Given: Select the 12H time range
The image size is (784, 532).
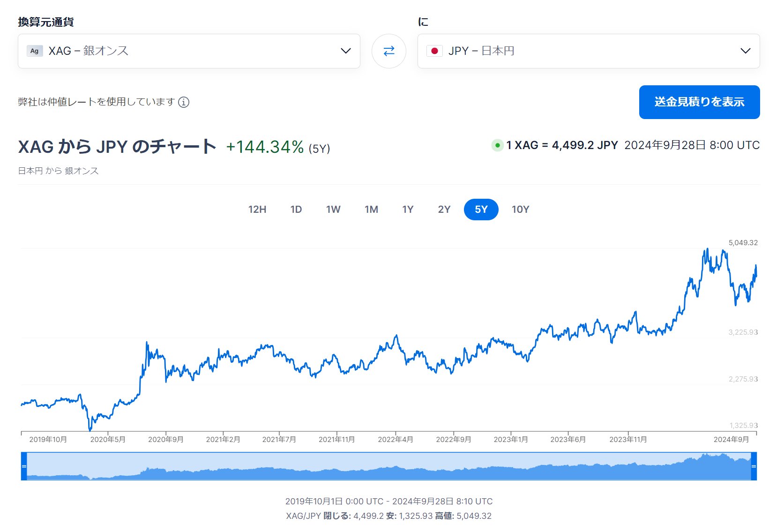Looking at the screenshot, I should pos(257,210).
